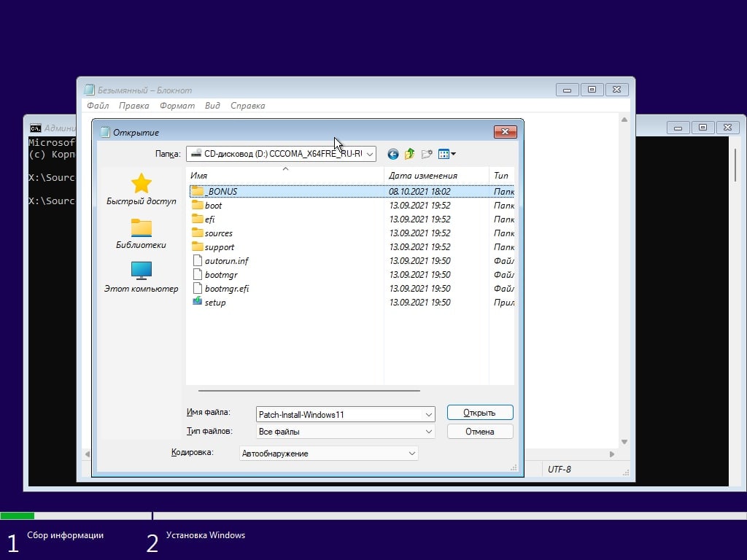The width and height of the screenshot is (747, 560).
Task: Expand the Имя файла dropdown arrow
Action: (x=429, y=414)
